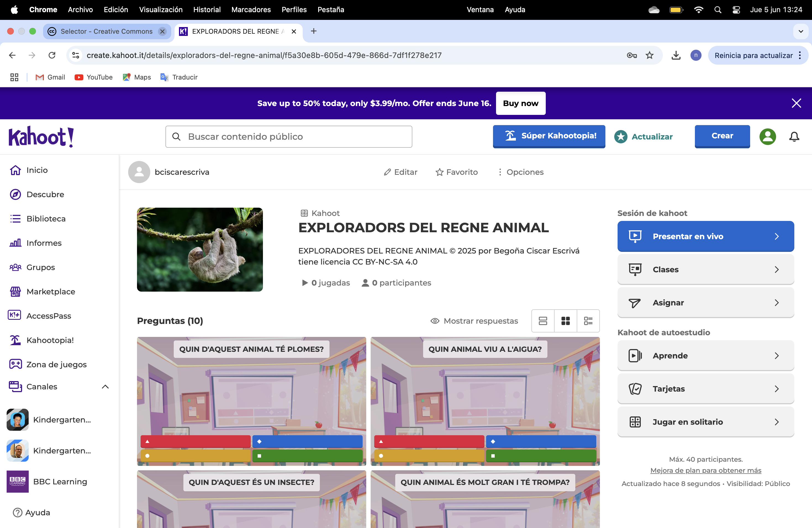Collapse the Canales section chevron

click(x=105, y=387)
